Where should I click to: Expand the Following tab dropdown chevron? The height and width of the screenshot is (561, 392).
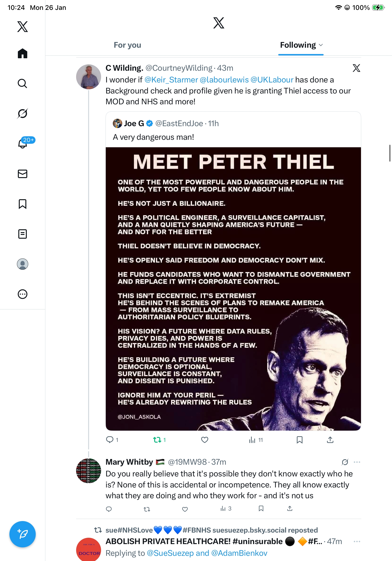[321, 45]
